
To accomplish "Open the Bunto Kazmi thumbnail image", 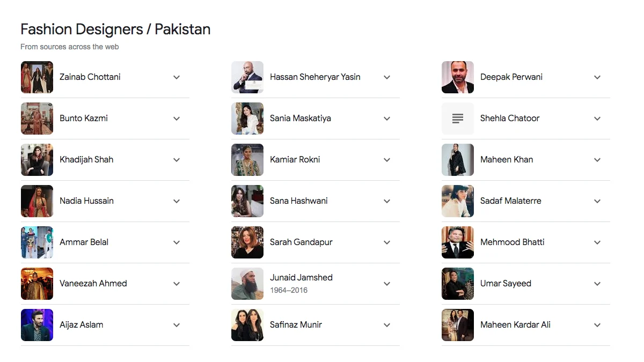I will [37, 119].
